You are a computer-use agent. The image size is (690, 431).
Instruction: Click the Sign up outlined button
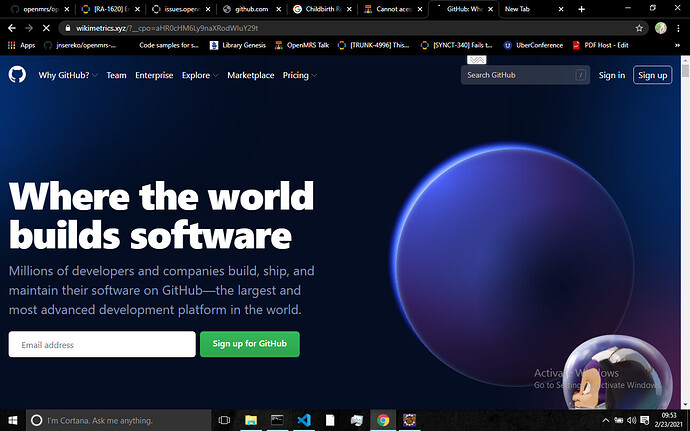(x=652, y=75)
